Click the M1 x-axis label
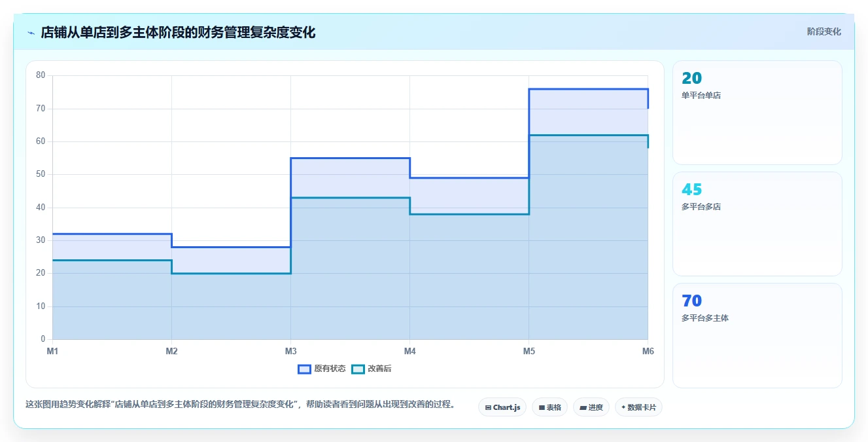This screenshot has width=868, height=442. pos(52,352)
